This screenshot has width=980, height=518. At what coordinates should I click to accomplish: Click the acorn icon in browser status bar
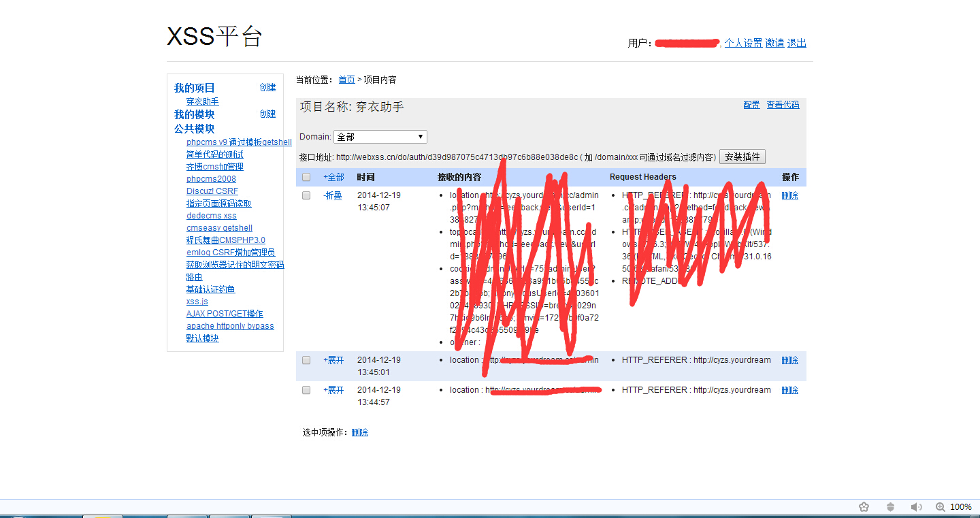pos(890,507)
